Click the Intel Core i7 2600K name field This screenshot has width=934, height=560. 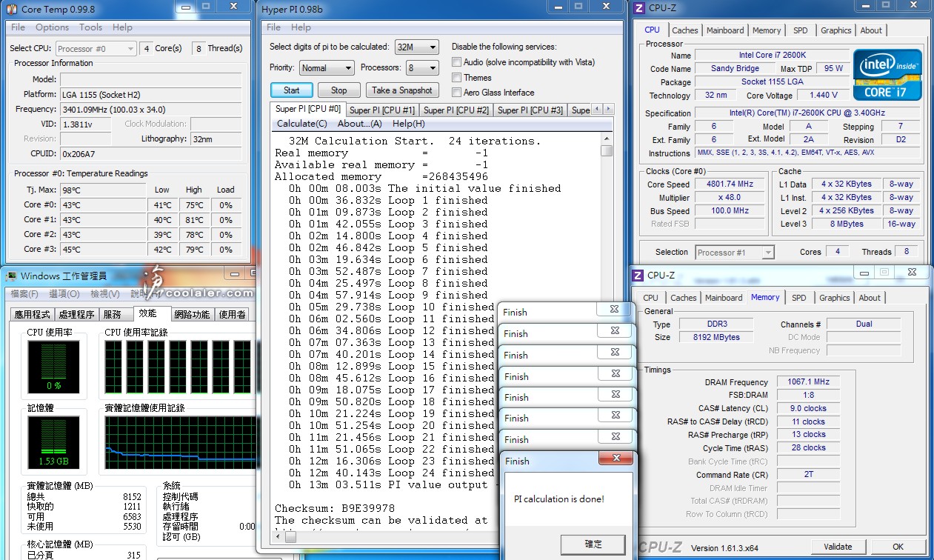(x=771, y=56)
